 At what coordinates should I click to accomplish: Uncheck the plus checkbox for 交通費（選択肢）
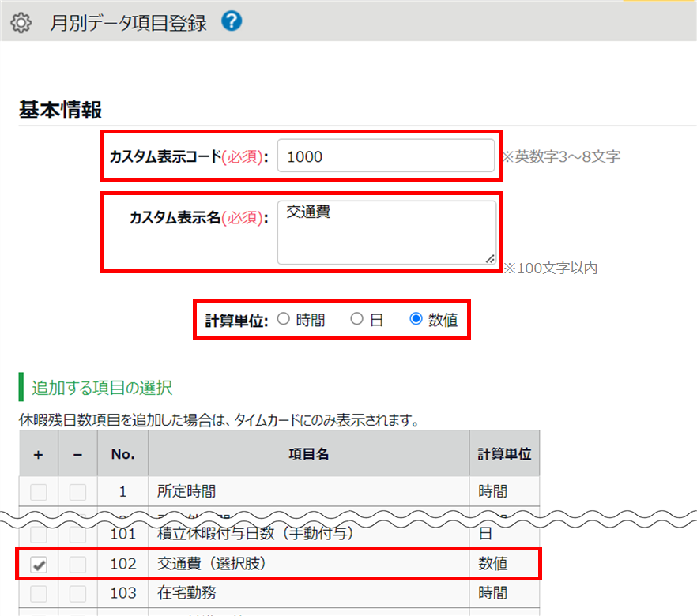pyautogui.click(x=39, y=565)
